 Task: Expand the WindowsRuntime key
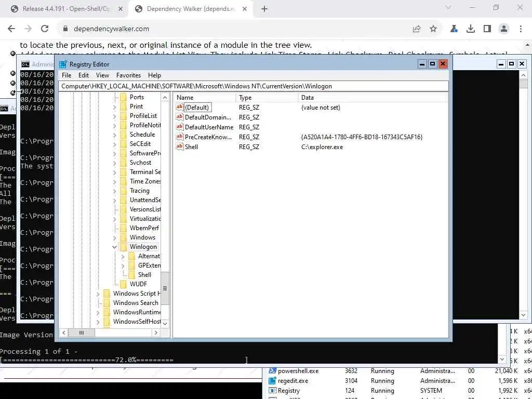pos(98,312)
